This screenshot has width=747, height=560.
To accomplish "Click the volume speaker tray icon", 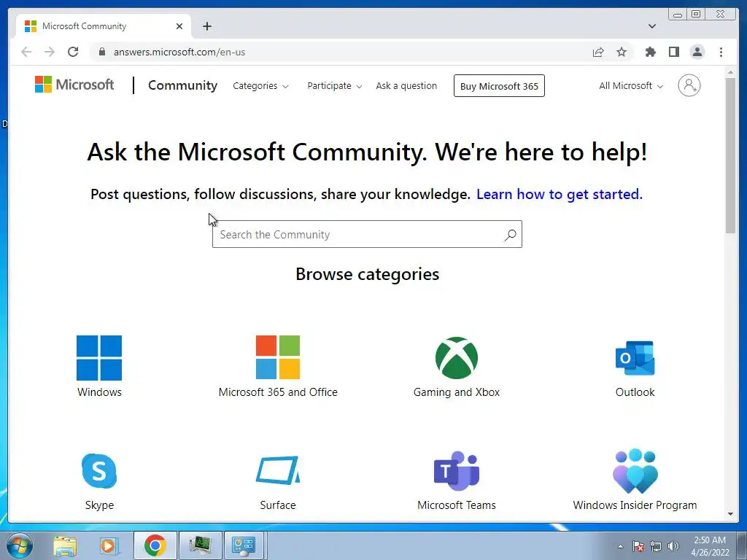I will coord(673,546).
